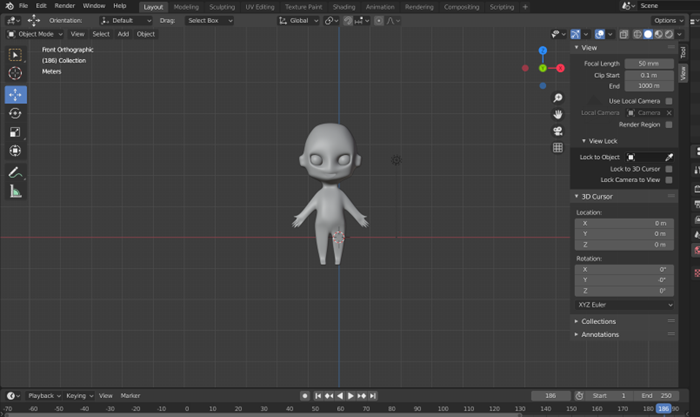
Task: Select the Move tool in toolbar
Action: pos(16,95)
